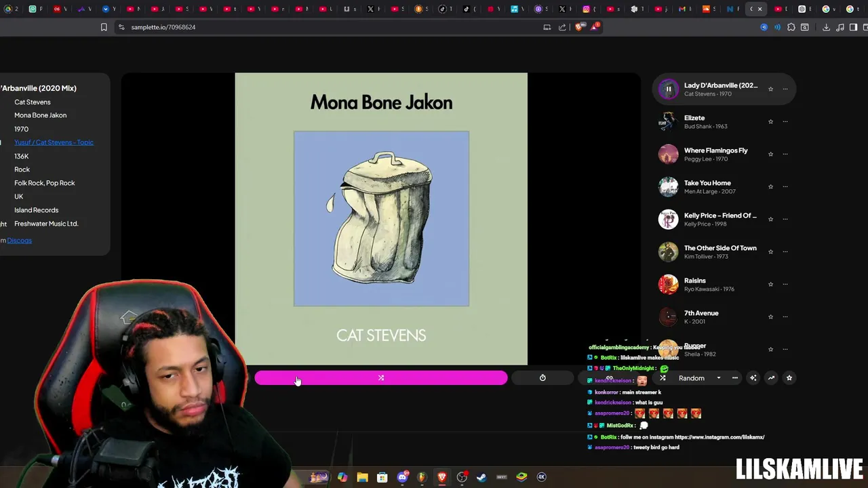Click the site settings icon in address bar

pos(121,27)
